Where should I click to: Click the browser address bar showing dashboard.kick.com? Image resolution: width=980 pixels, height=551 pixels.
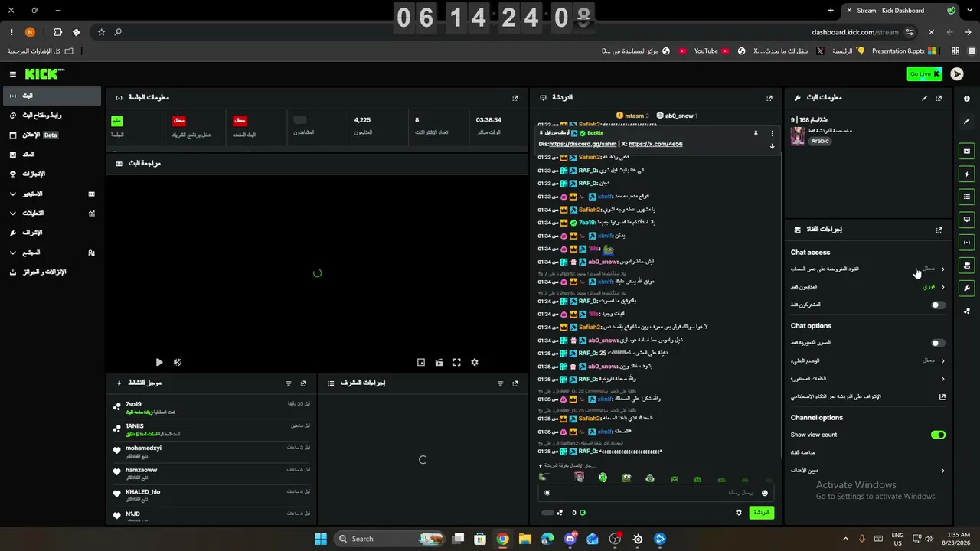coord(854,32)
